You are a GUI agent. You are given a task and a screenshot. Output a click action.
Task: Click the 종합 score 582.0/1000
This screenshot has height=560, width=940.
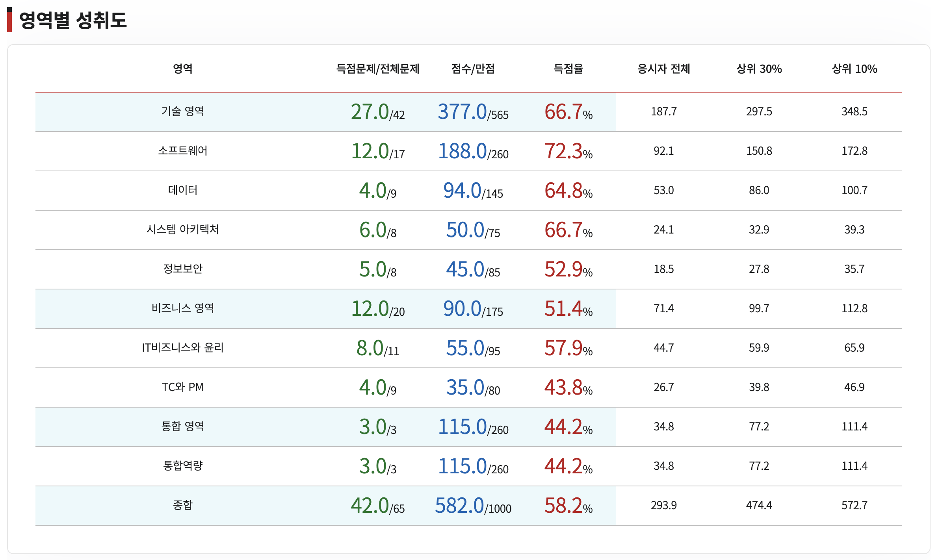[473, 506]
